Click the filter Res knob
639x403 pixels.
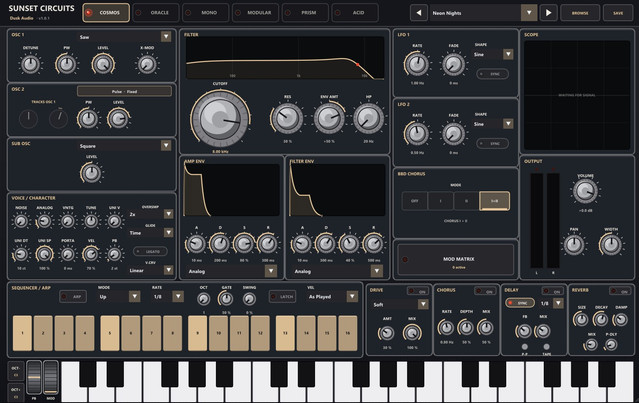point(287,118)
